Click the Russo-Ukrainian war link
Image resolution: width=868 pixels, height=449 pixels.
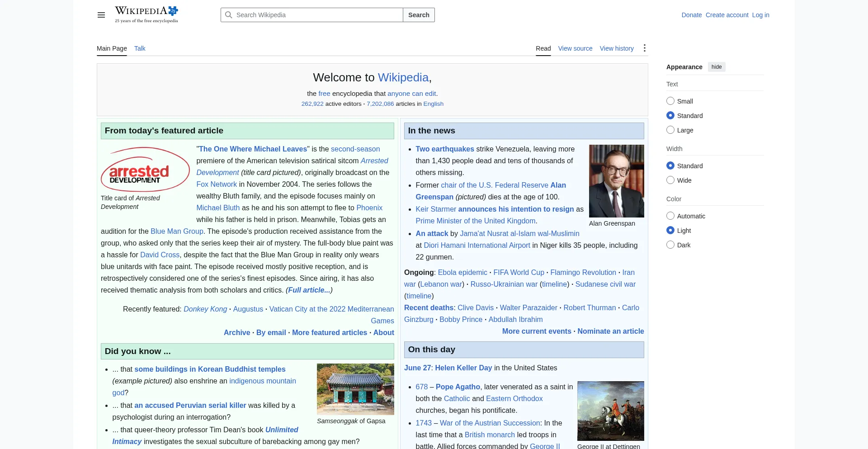pos(504,284)
